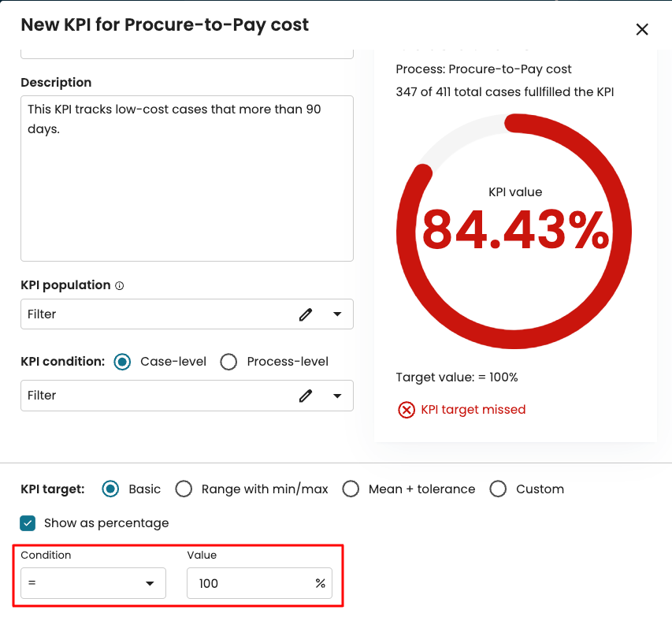Click the red KPI target missed icon

tap(406, 410)
